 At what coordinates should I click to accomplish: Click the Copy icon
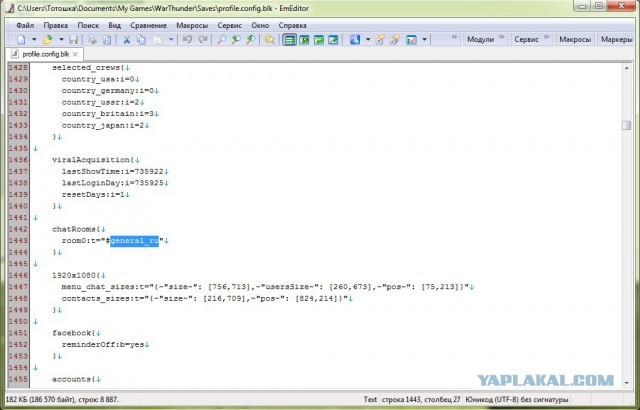coord(141,40)
